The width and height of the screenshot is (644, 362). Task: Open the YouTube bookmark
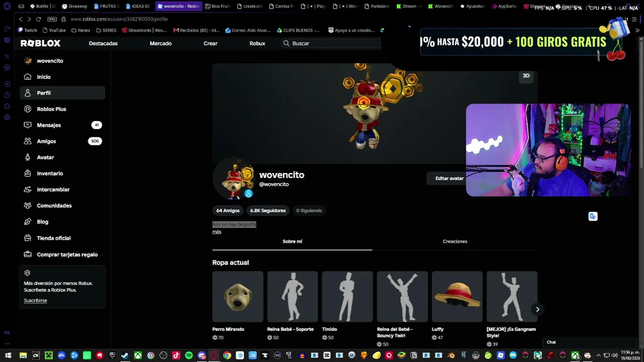pyautogui.click(x=54, y=30)
